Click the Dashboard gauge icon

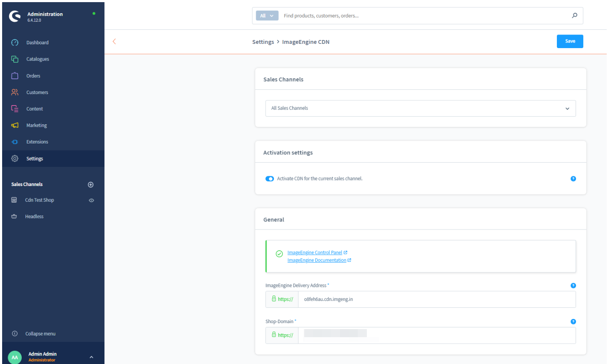15,43
